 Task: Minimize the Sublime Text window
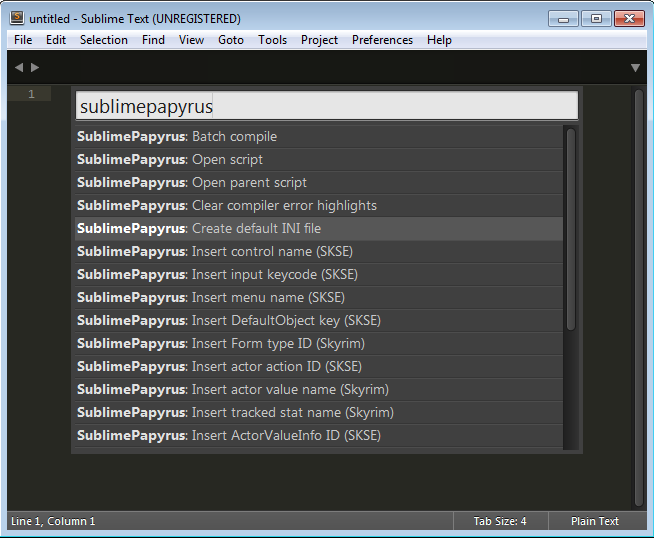pos(563,19)
